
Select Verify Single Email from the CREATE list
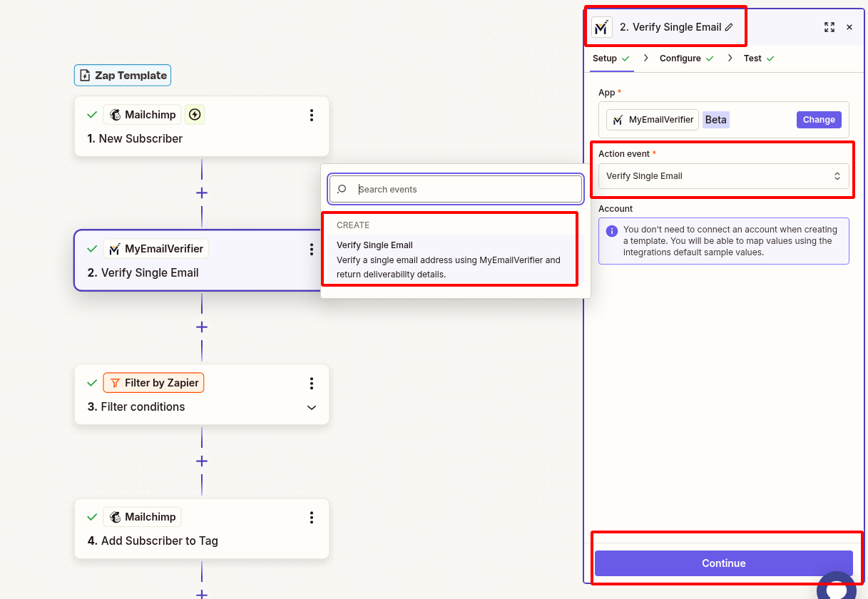(449, 259)
